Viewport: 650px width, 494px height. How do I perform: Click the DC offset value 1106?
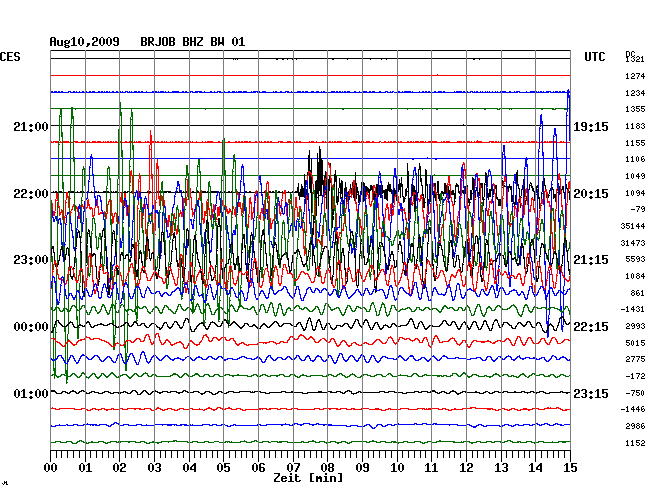(x=635, y=159)
